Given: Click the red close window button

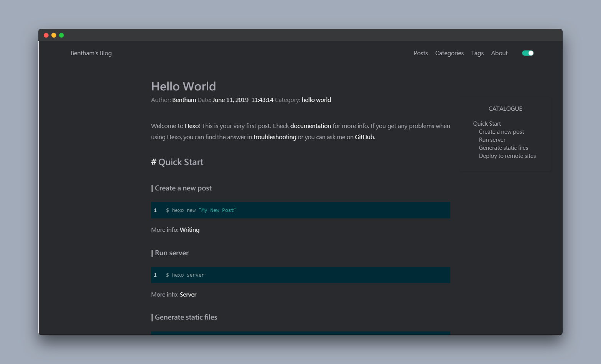Looking at the screenshot, I should pos(46,35).
